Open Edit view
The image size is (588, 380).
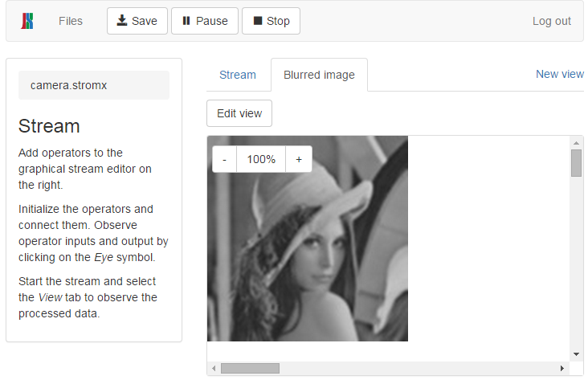pyautogui.click(x=239, y=113)
